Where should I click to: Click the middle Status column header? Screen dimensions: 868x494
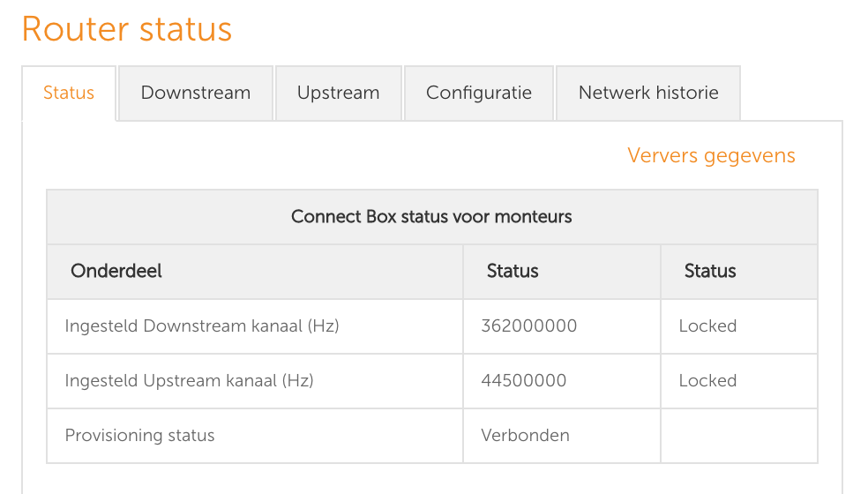coord(513,271)
